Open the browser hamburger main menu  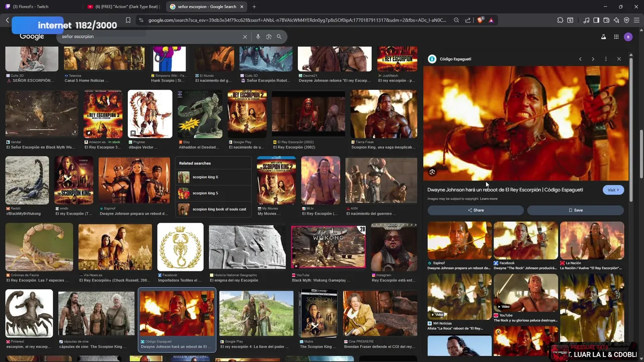pos(636,20)
